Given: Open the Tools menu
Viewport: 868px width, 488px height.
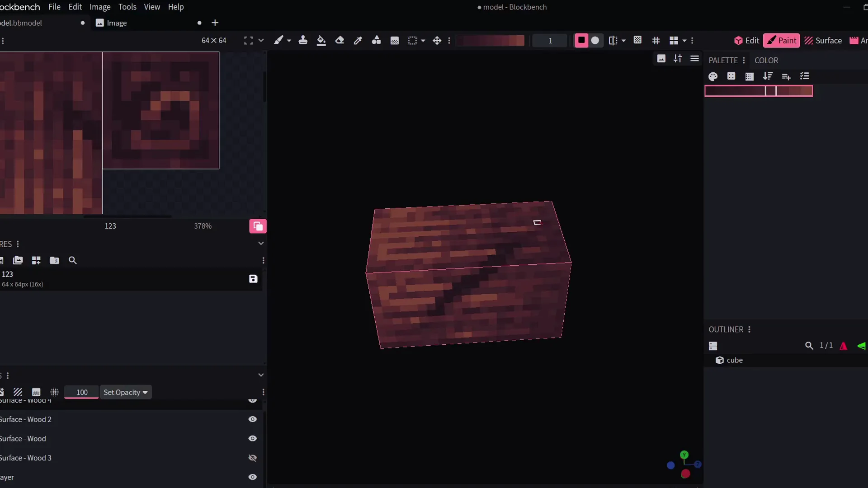Looking at the screenshot, I should click(127, 7).
